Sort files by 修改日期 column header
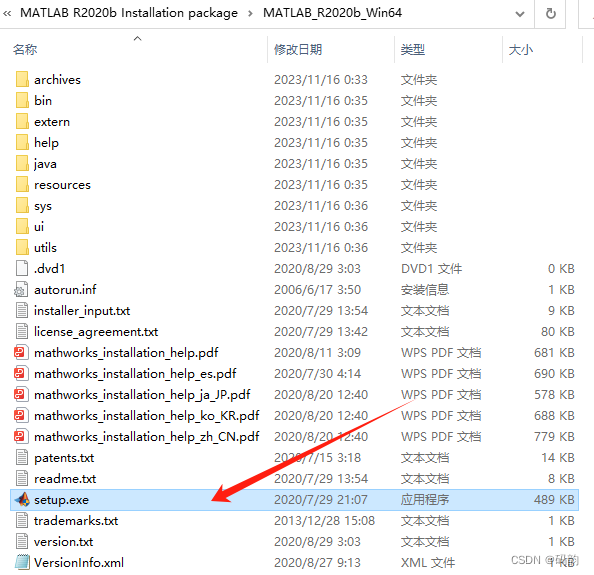 [x=298, y=50]
